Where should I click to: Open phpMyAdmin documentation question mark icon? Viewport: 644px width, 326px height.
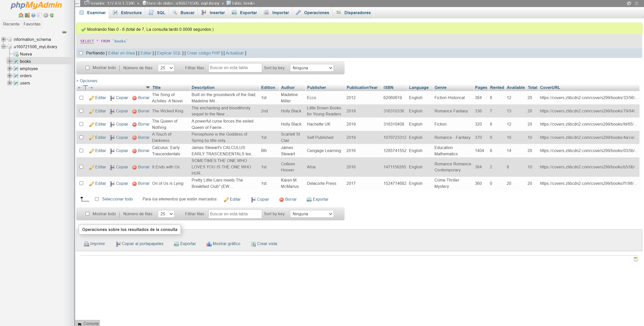(33, 15)
